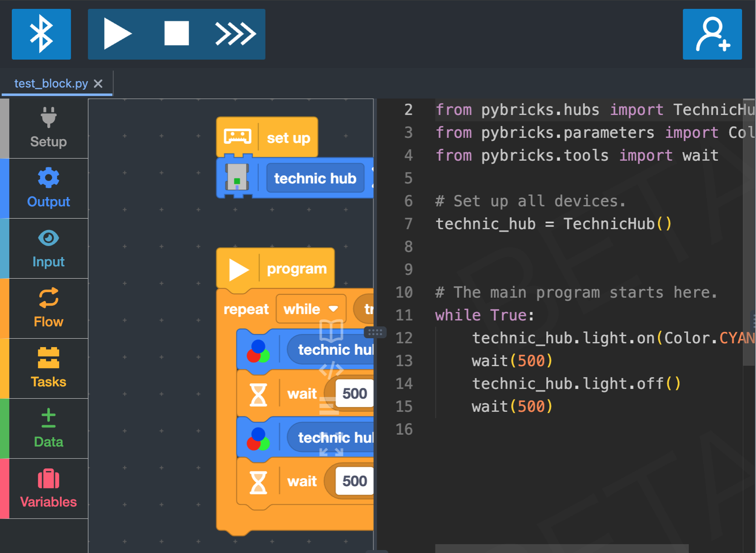Click the technic hub name field in setup block
Screen dimensions: 756x553
315,178
